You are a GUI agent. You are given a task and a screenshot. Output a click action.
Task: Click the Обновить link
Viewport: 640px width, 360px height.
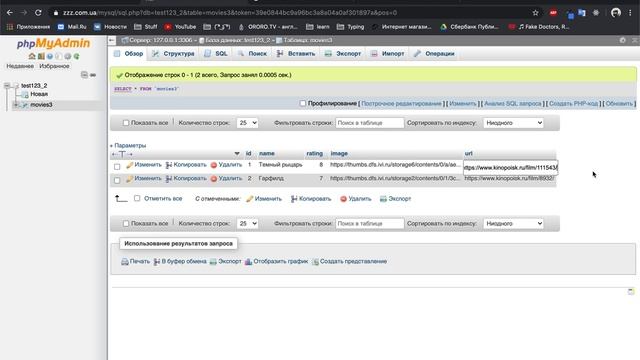point(619,104)
